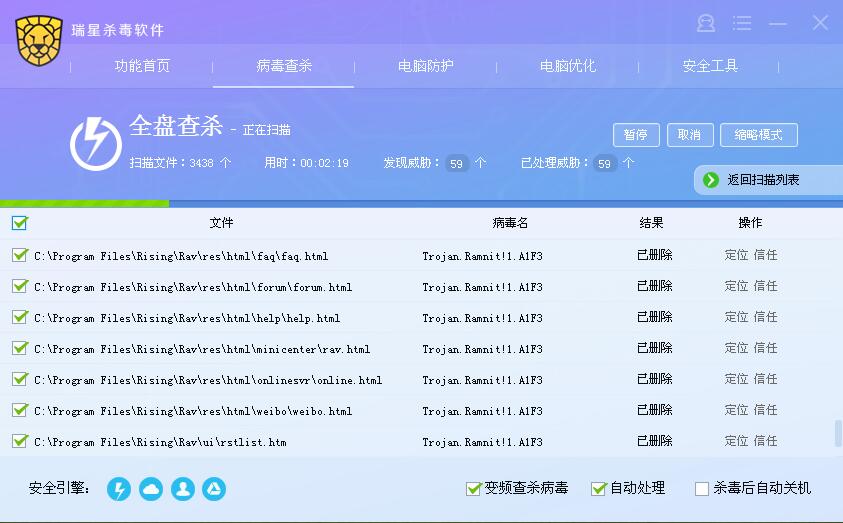Screen dimensions: 843x523
Task: Click 定位 for the faq.html row
Action: click(736, 255)
